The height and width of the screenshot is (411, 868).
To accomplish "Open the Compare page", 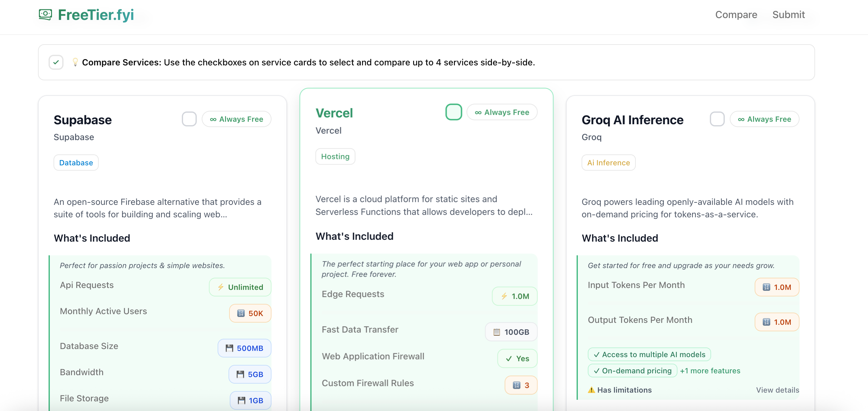I will [736, 15].
